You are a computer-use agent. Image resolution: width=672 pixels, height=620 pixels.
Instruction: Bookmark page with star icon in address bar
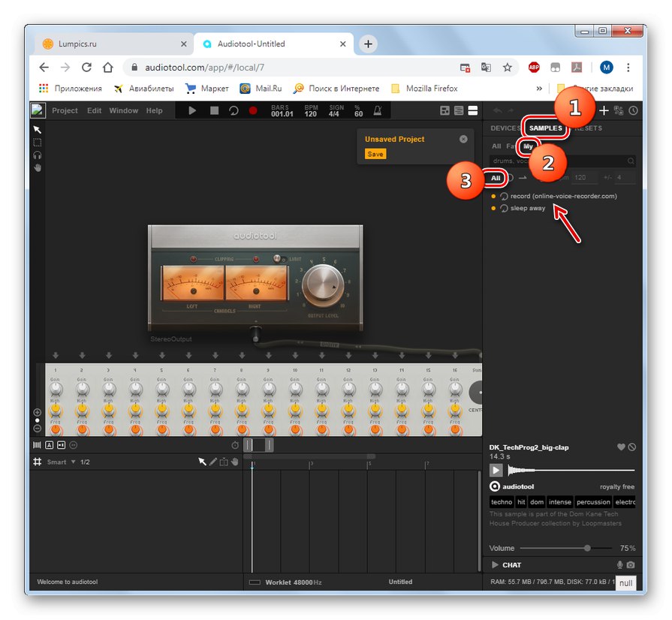click(x=508, y=68)
